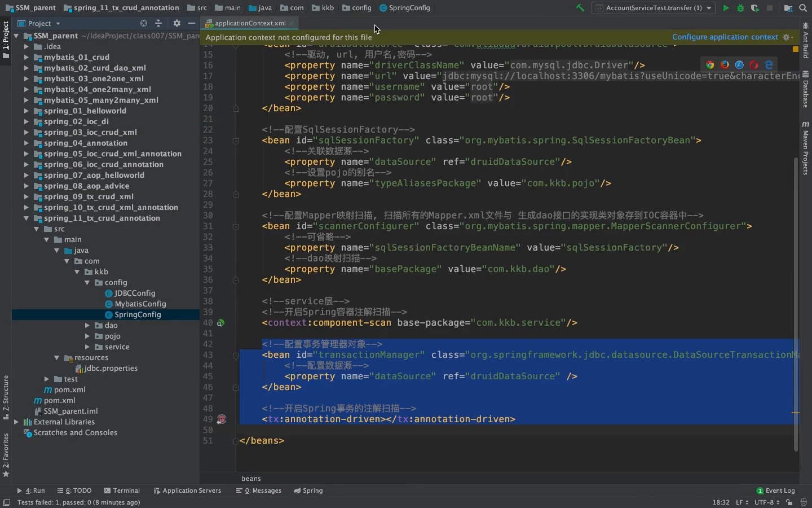Screen dimensions: 812x508
Task: Click scroll from source target icon
Action: (143, 23)
